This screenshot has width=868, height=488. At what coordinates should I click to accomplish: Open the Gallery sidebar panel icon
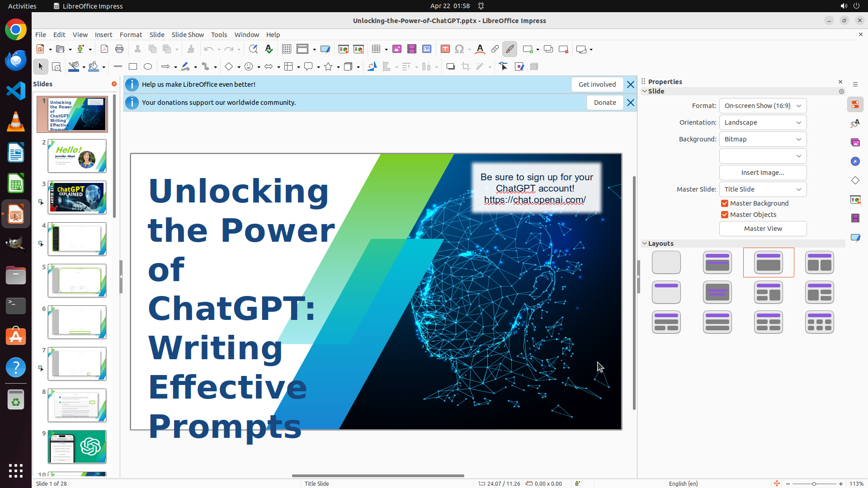(x=855, y=142)
